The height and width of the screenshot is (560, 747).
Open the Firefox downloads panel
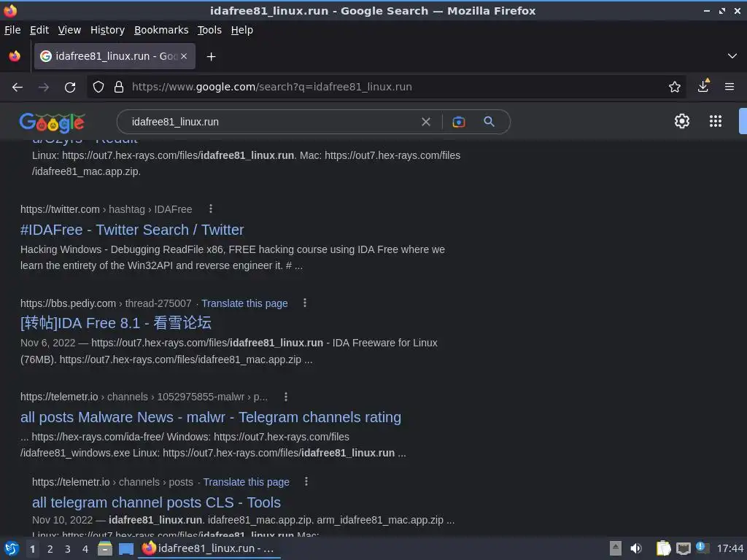703,86
